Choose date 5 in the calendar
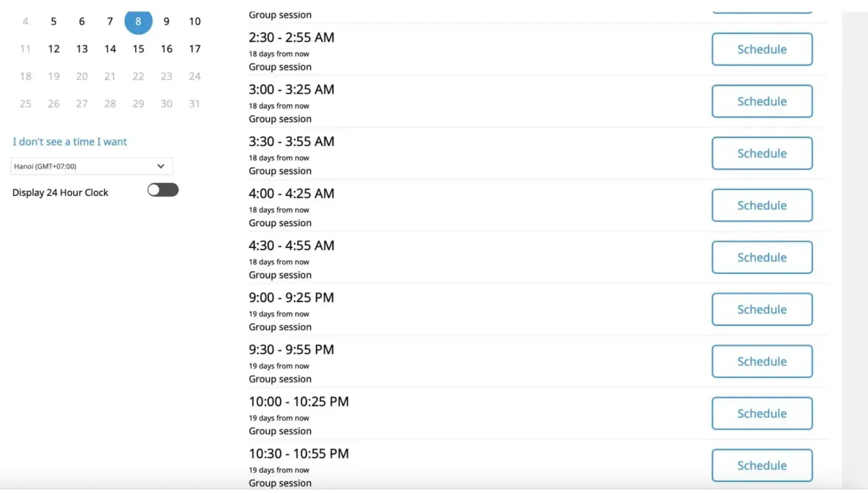The height and width of the screenshot is (493, 868). pyautogui.click(x=54, y=22)
